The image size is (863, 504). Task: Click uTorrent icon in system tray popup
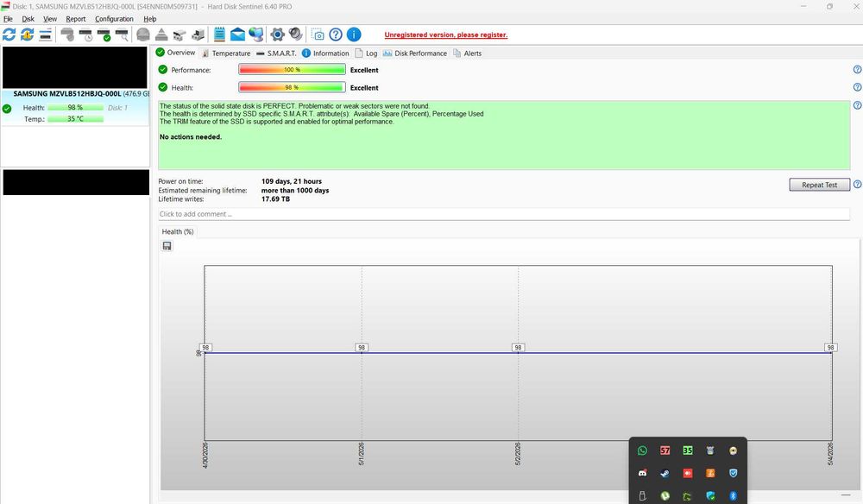665,495
